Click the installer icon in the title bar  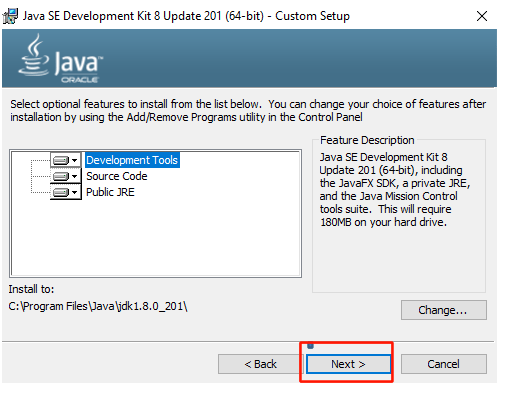[x=10, y=16]
